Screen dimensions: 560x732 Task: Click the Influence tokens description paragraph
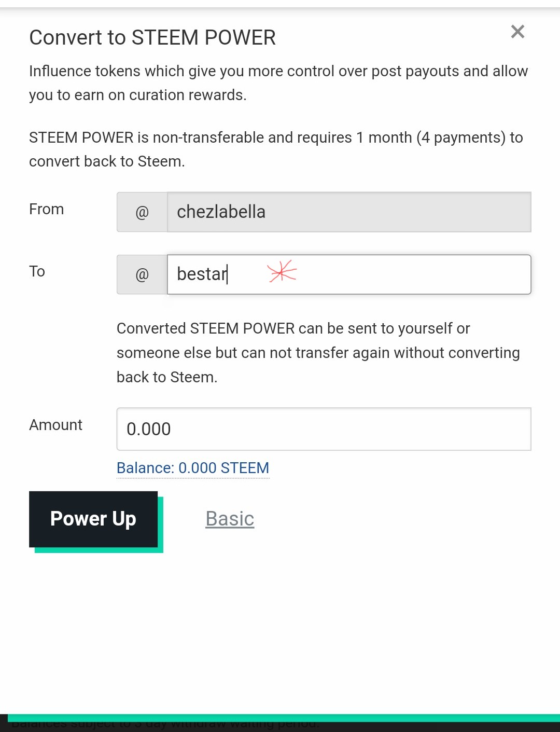coord(278,83)
